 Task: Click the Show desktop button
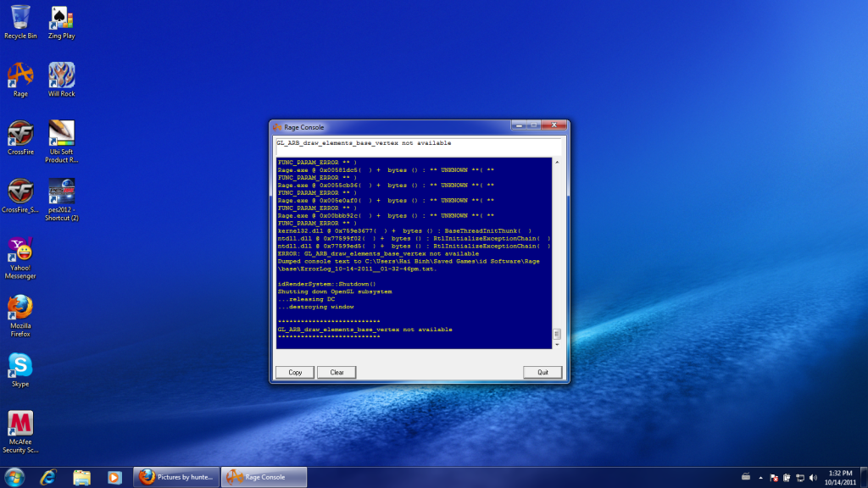tap(864, 478)
